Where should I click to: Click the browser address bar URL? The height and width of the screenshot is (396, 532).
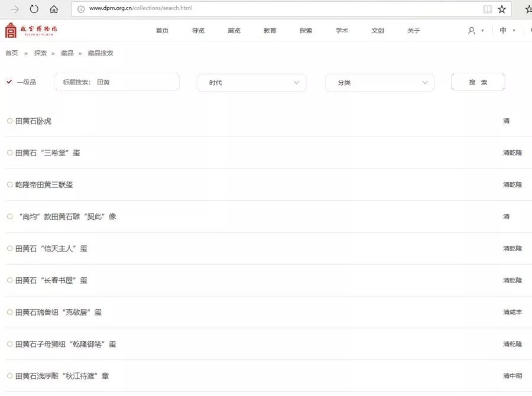[141, 8]
